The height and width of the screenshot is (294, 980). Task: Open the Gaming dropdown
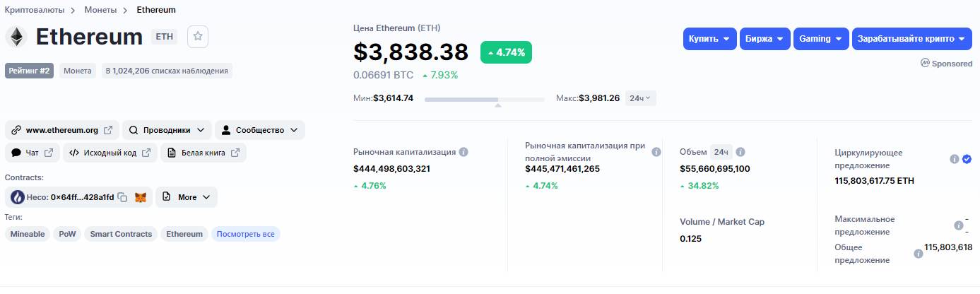point(820,39)
